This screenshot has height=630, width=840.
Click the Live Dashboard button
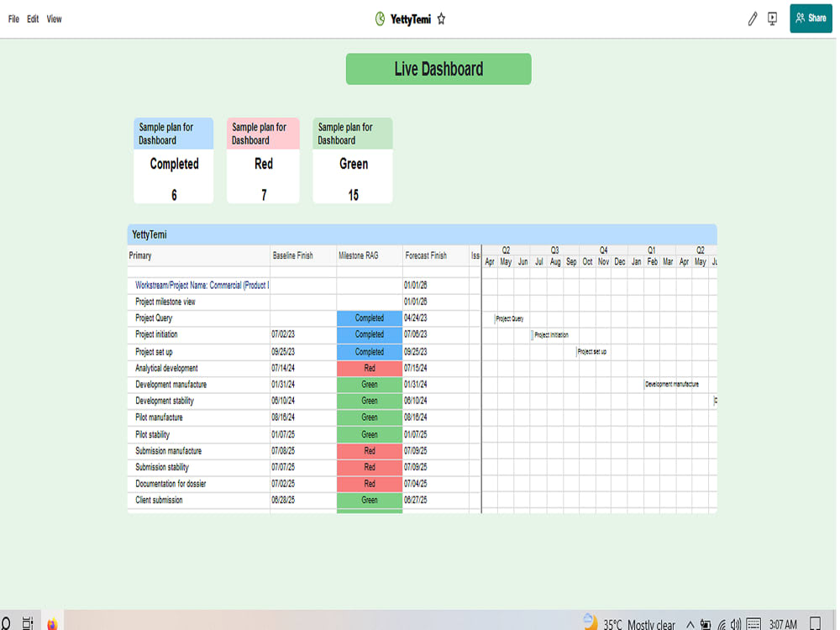tap(438, 69)
